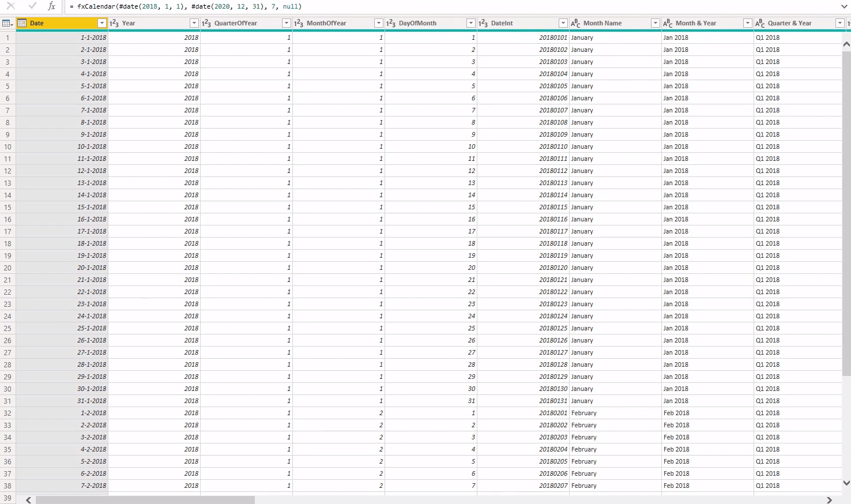Open the DateInt column filter dropdown
Viewport: 851px width, 504px height.
click(563, 23)
